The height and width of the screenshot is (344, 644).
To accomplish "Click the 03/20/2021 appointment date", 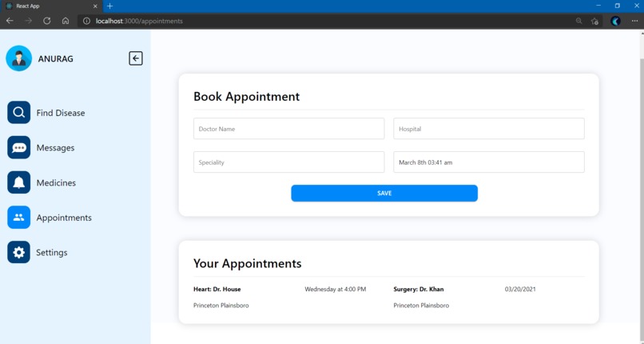I will point(520,290).
